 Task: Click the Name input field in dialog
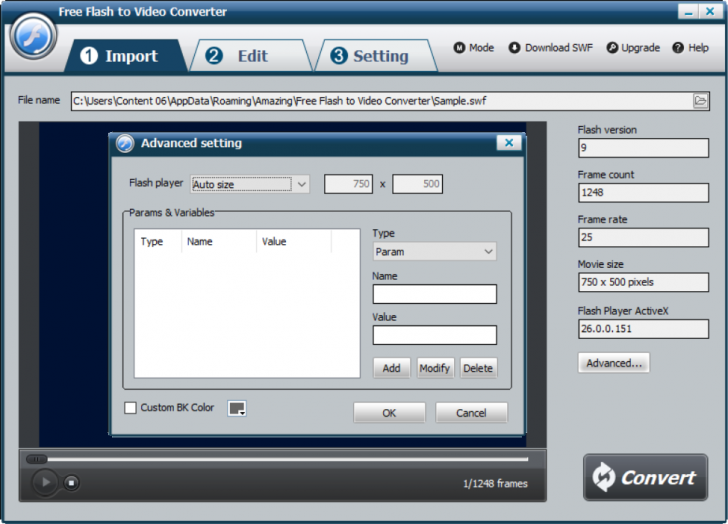[x=435, y=294]
